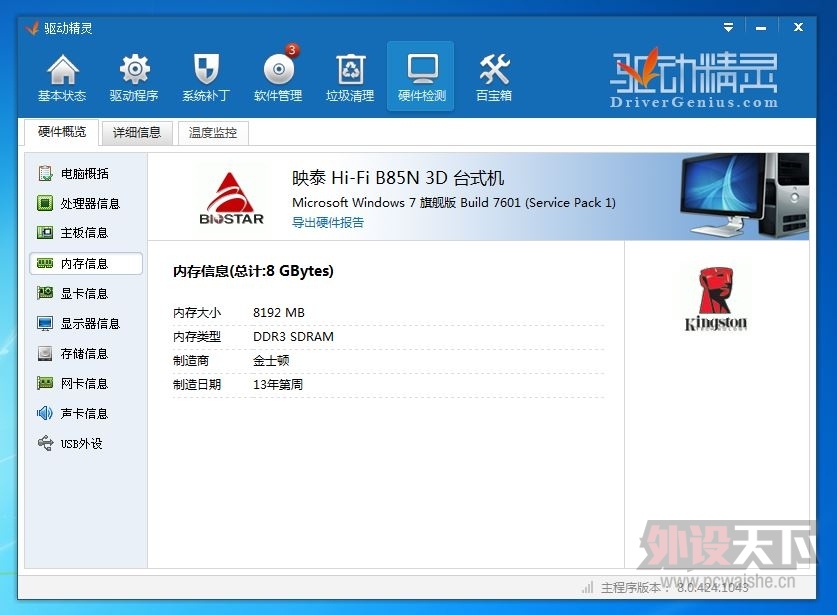Open the title bar dropdown menu arrow
This screenshot has width=837, height=615.
[728, 27]
